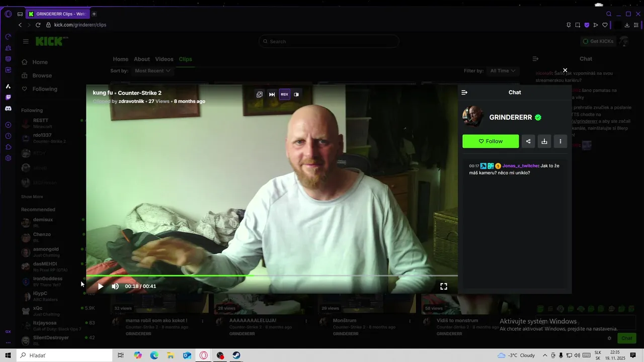Expand the All Time filter dropdown

(503, 71)
